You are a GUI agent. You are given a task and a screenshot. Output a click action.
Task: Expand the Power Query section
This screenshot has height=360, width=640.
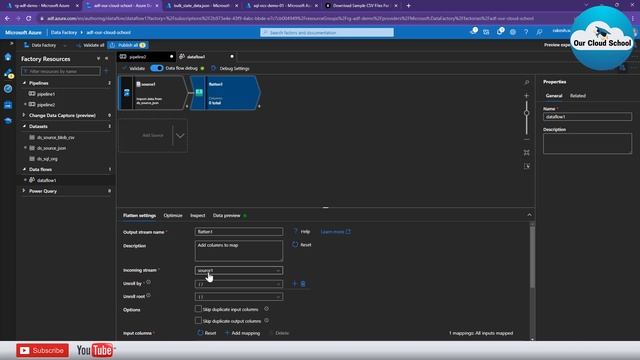[24, 191]
